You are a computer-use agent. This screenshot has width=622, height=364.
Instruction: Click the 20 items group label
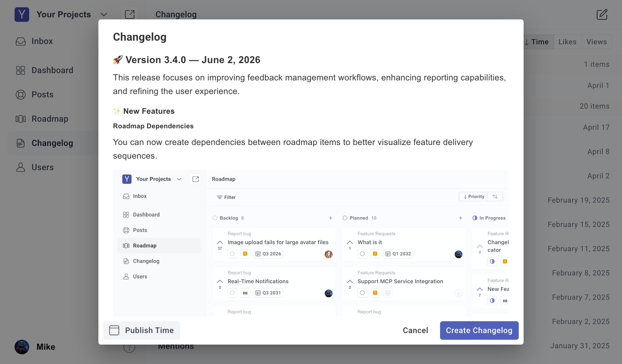pos(594,106)
